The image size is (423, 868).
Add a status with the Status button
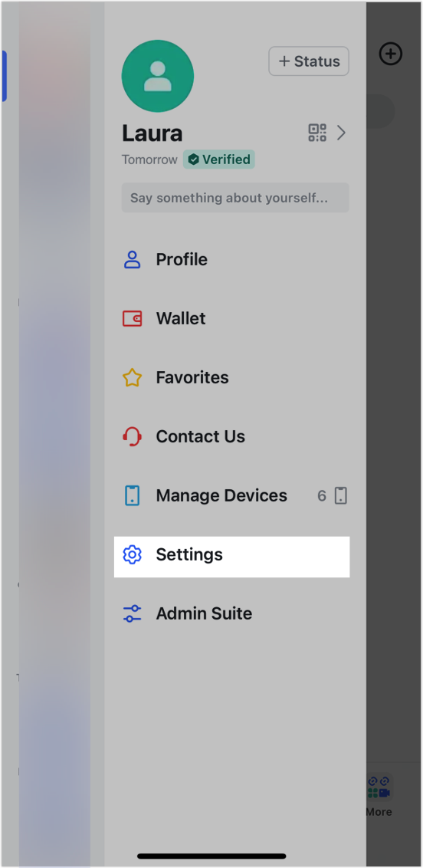[x=309, y=61]
